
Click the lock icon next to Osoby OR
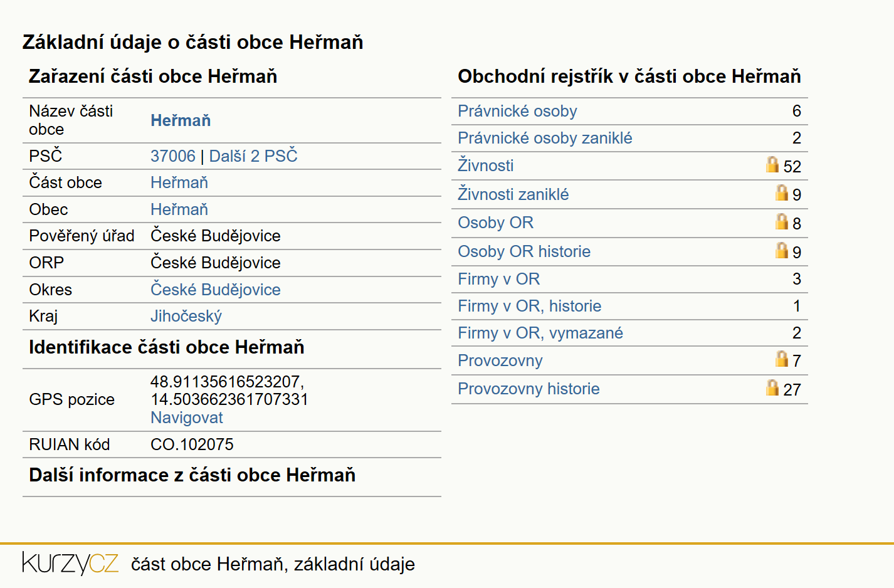(782, 221)
